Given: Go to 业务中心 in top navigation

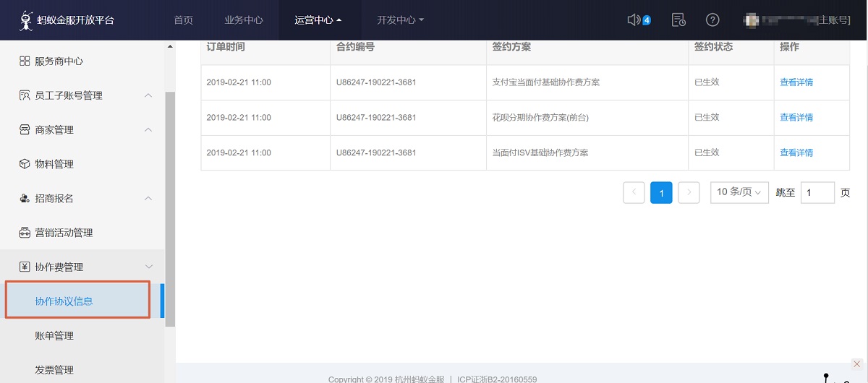Looking at the screenshot, I should 244,20.
